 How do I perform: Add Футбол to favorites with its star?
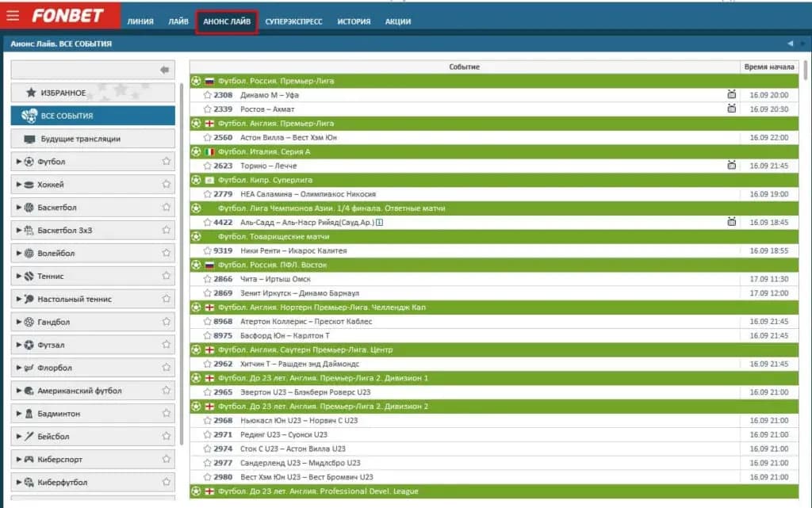coord(167,161)
